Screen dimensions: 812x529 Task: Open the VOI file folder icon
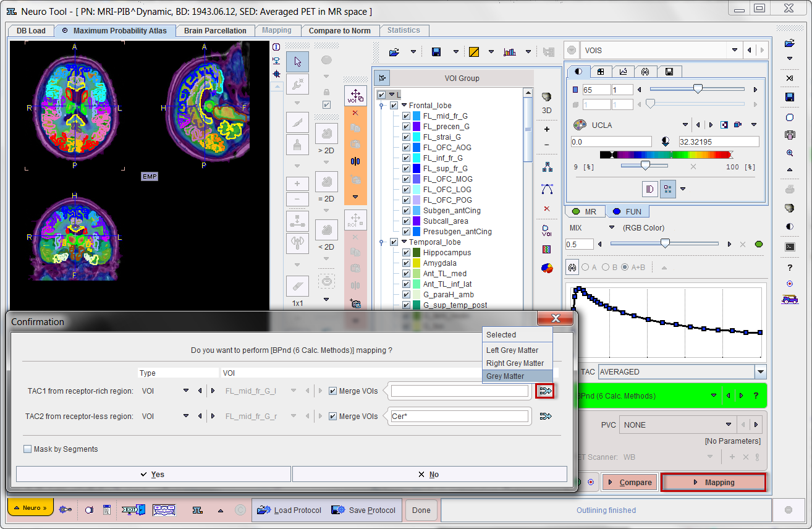(x=394, y=52)
